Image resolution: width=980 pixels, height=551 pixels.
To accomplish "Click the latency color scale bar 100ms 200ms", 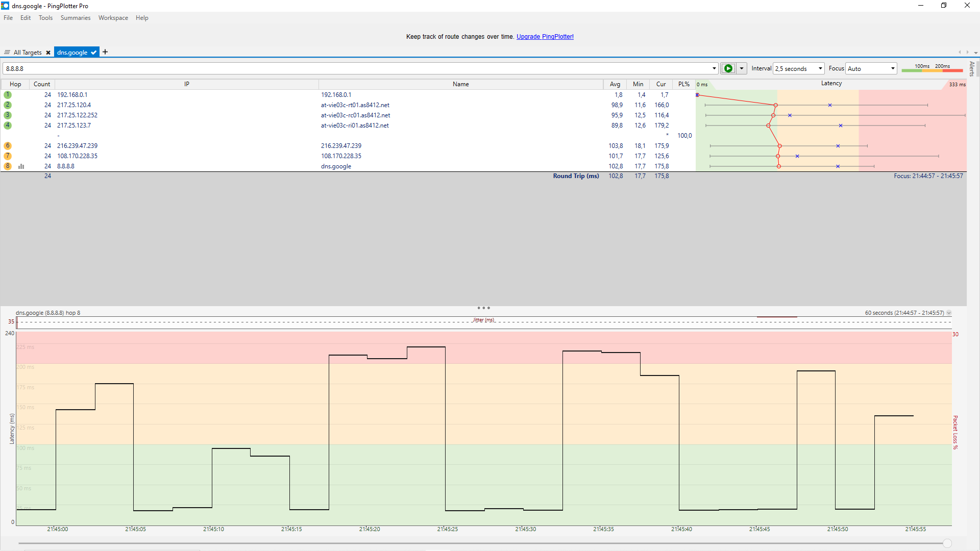I will coord(932,69).
